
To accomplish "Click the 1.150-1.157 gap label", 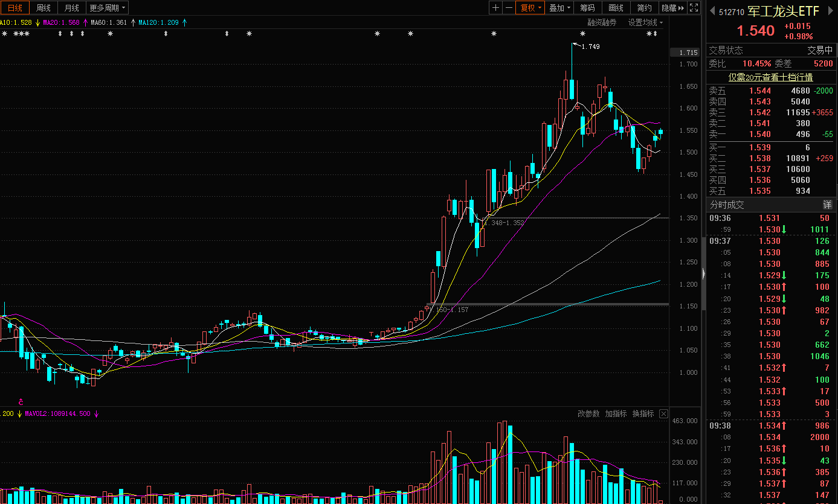I will pos(448,309).
